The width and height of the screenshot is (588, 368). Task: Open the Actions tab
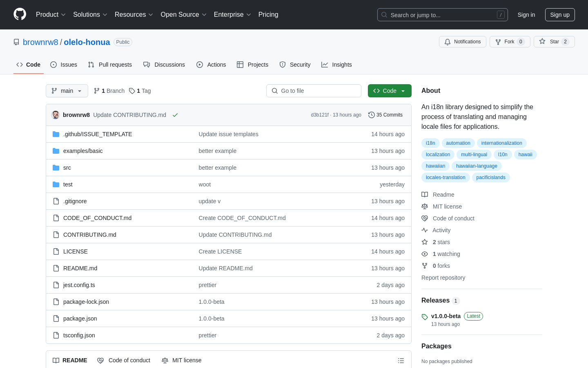[x=211, y=65]
